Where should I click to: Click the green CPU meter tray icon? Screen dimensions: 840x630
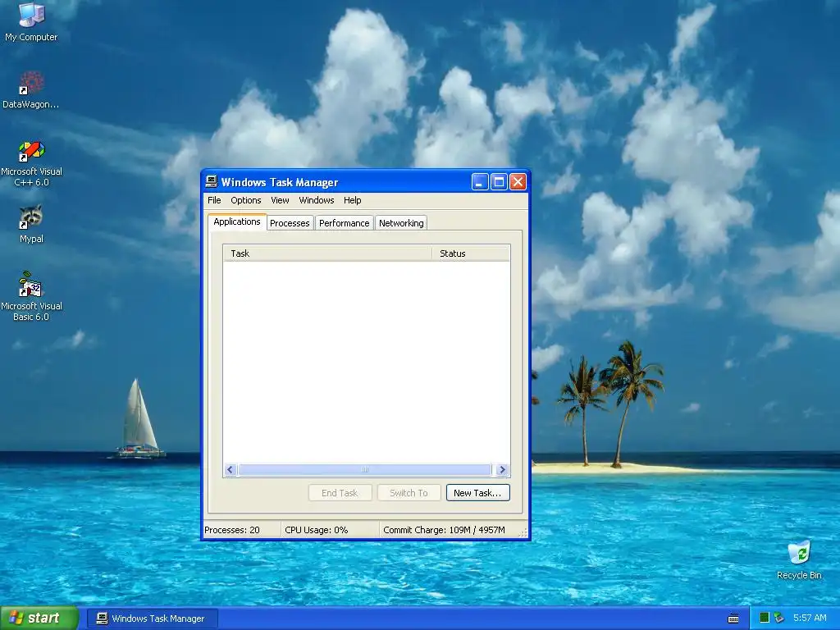[x=765, y=618]
